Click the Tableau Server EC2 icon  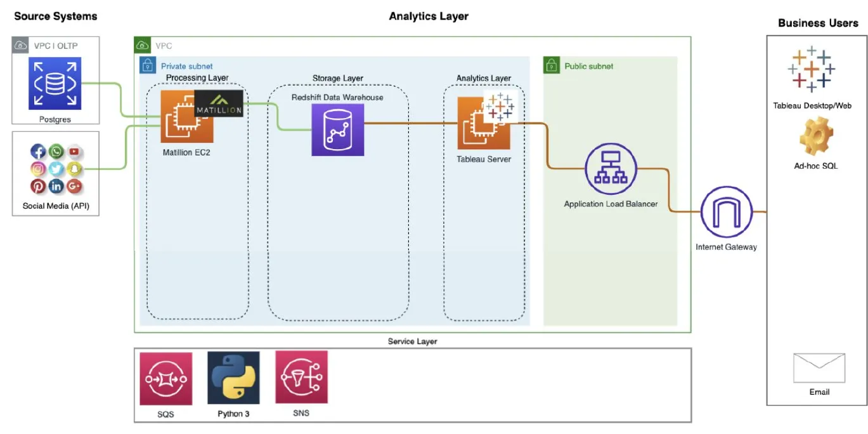point(484,123)
